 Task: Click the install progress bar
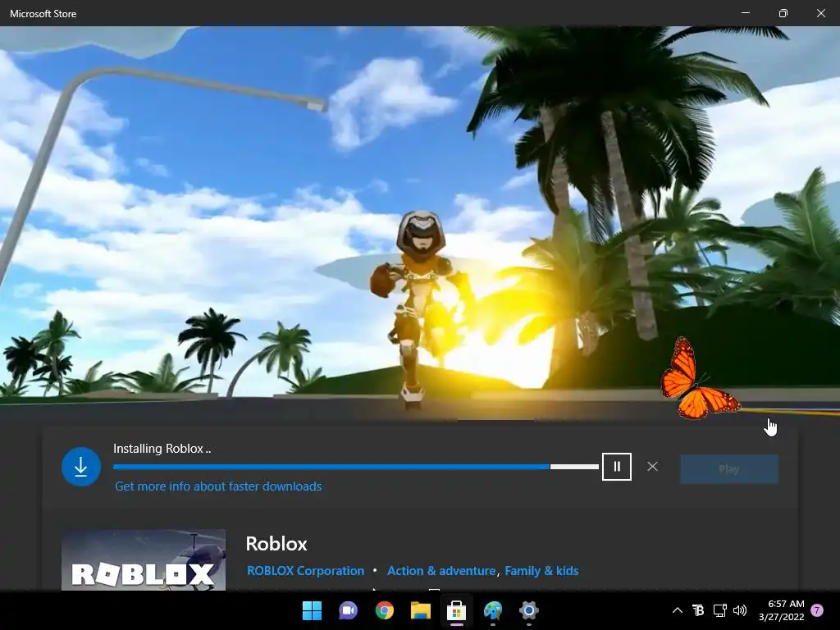(x=356, y=467)
